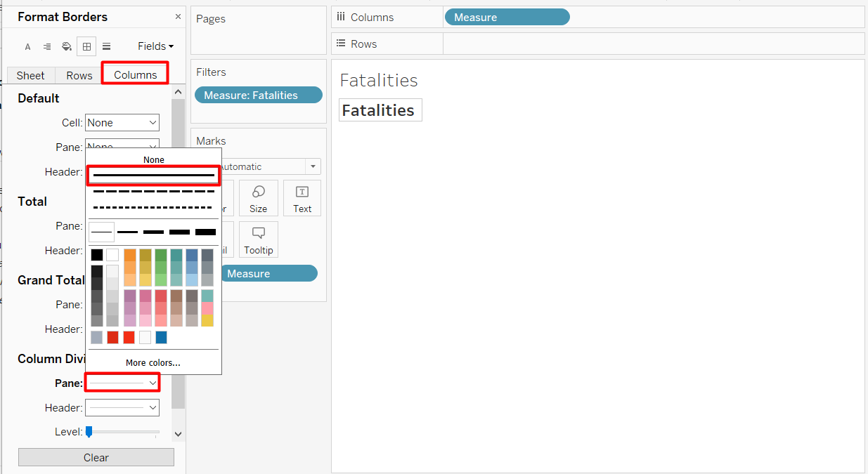
Task: Open the Format Alignment icon
Action: pos(47,47)
